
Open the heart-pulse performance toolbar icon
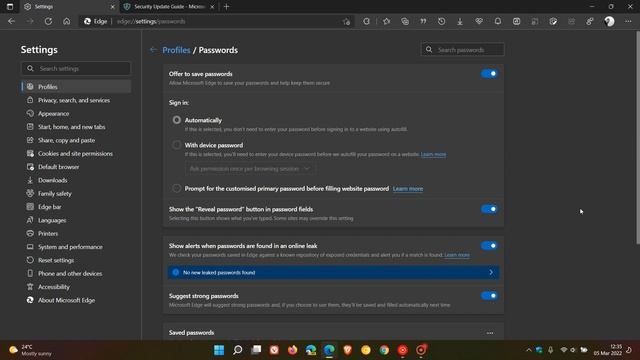point(479,21)
